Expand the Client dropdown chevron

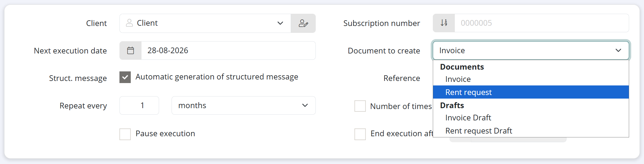click(280, 23)
